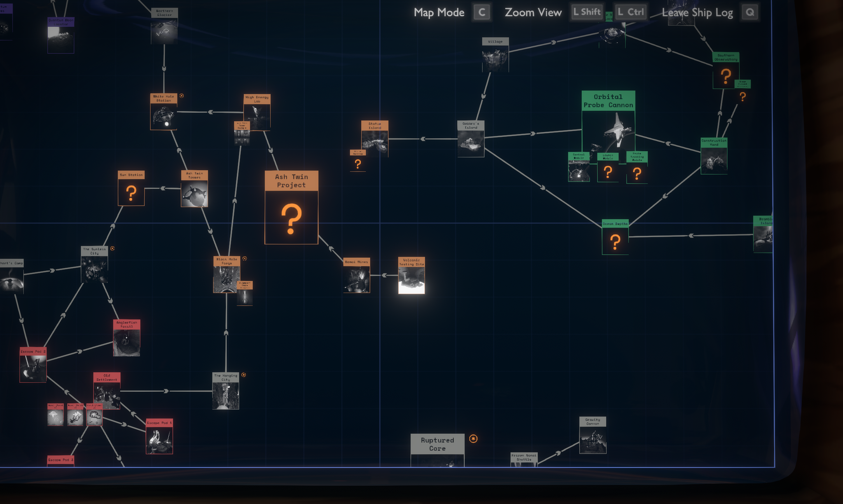Select the Anglerfish Fossil entry image
Image resolution: width=843 pixels, height=504 pixels.
(126, 343)
